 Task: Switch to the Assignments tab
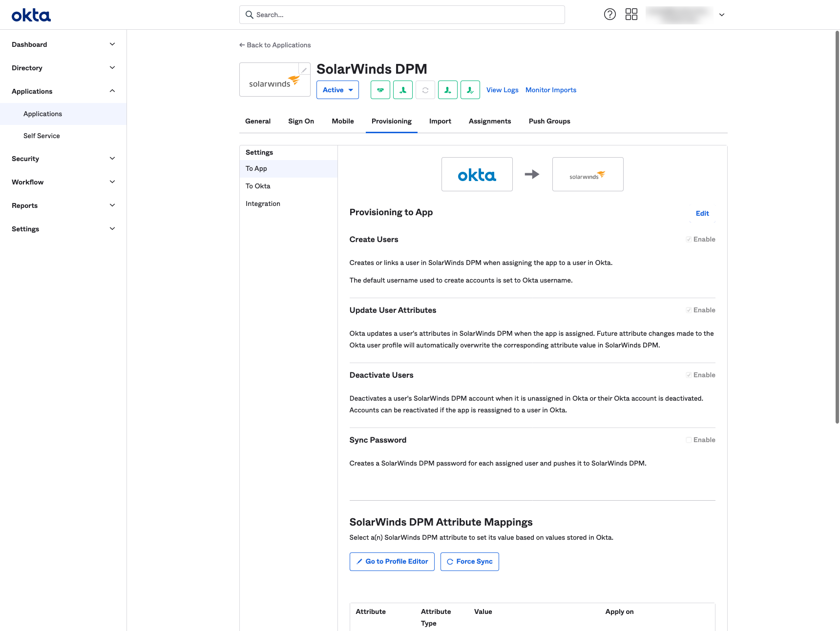pyautogui.click(x=490, y=121)
